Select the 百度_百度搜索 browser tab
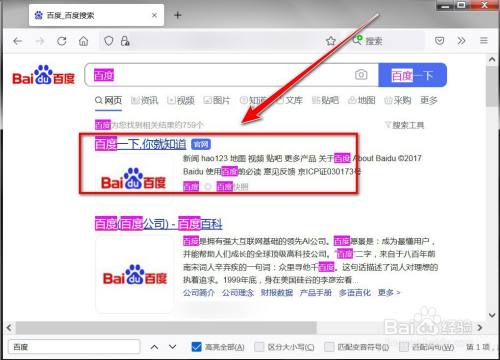The image size is (500, 360). [x=96, y=15]
